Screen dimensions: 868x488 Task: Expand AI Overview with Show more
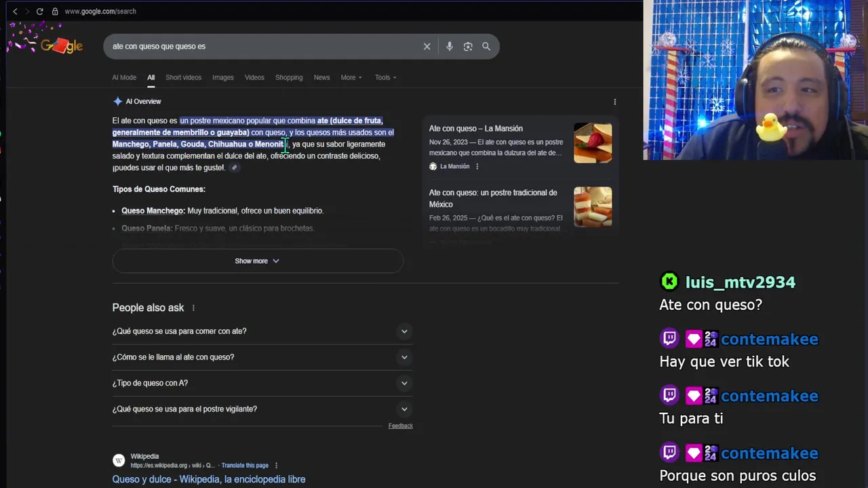[x=258, y=261]
